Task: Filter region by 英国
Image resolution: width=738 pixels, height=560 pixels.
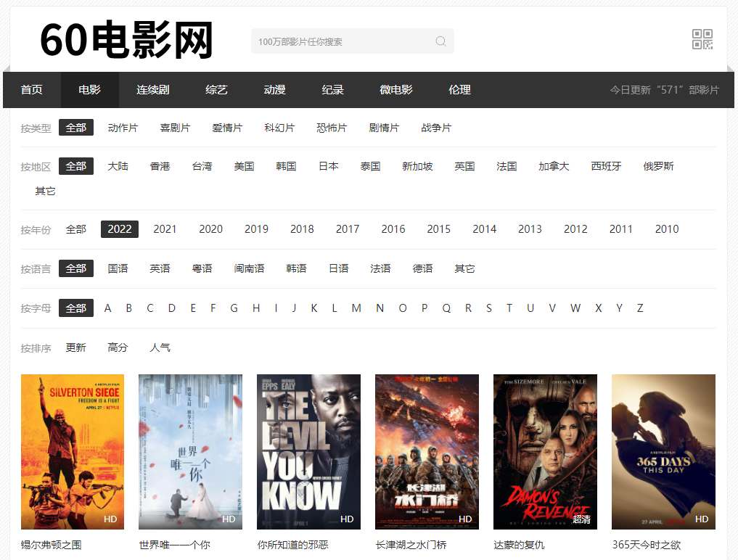Action: click(x=464, y=166)
